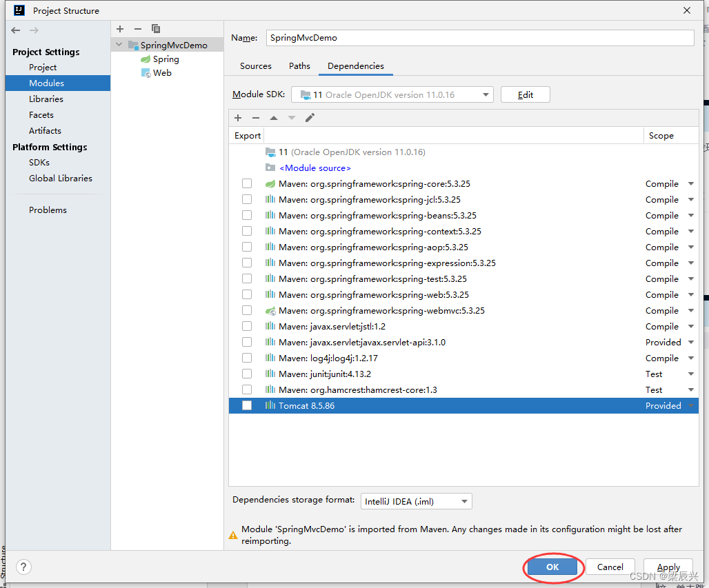Toggle export checkbox for spring-aop
This screenshot has height=588, width=709.
247,247
